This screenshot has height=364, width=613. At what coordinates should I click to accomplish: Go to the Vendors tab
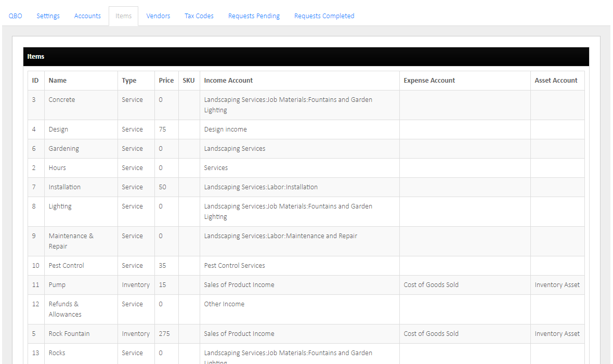(158, 16)
